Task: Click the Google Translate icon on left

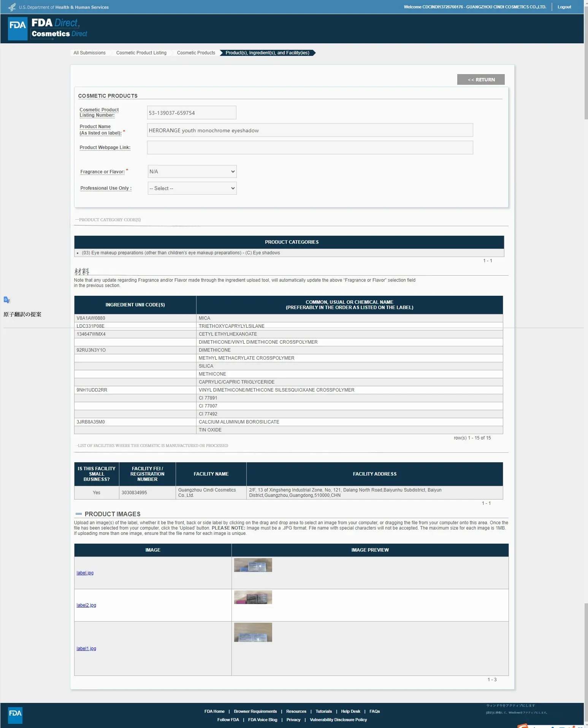Action: (x=7, y=300)
